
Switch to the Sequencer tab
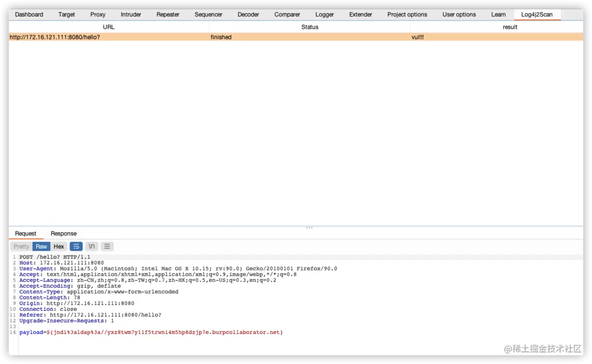208,14
